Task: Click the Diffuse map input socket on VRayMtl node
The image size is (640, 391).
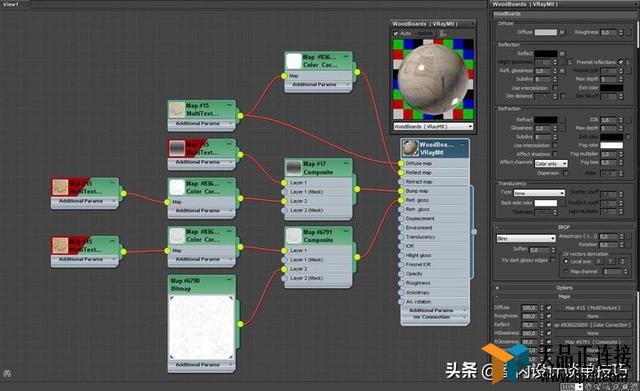Action: [x=401, y=163]
